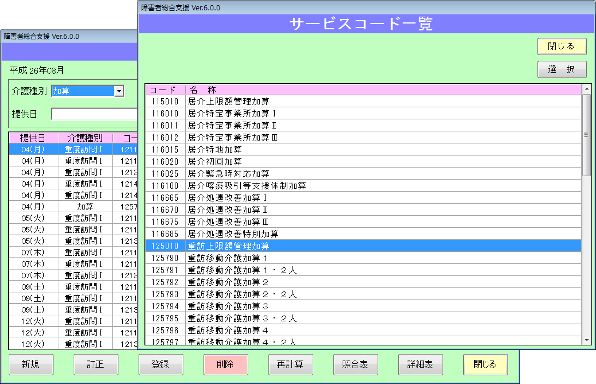
Task: Click the 平成26年08月 date label
Action: (x=37, y=70)
